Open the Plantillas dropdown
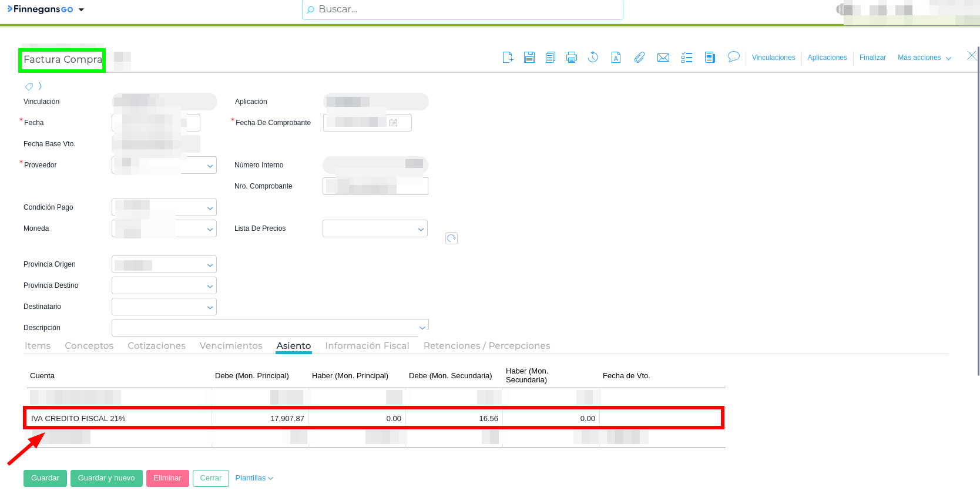This screenshot has width=980, height=491. coord(254,478)
